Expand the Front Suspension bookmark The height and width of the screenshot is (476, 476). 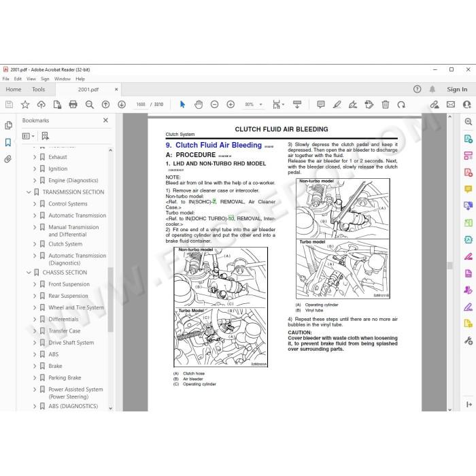click(35, 284)
